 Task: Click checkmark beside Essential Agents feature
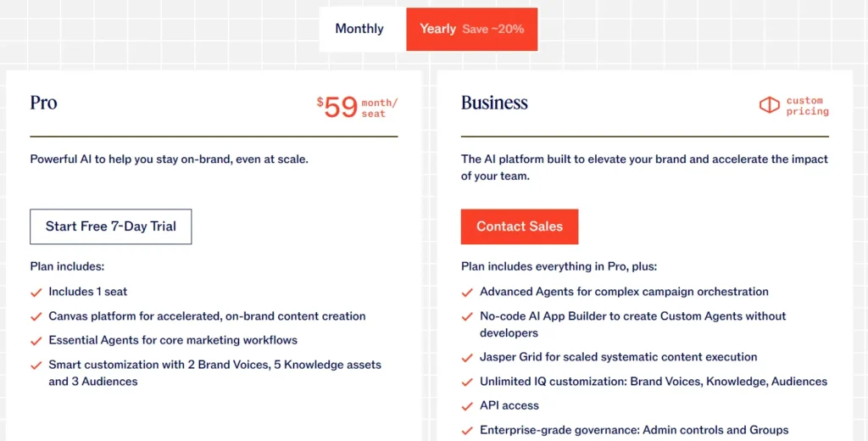coord(36,341)
